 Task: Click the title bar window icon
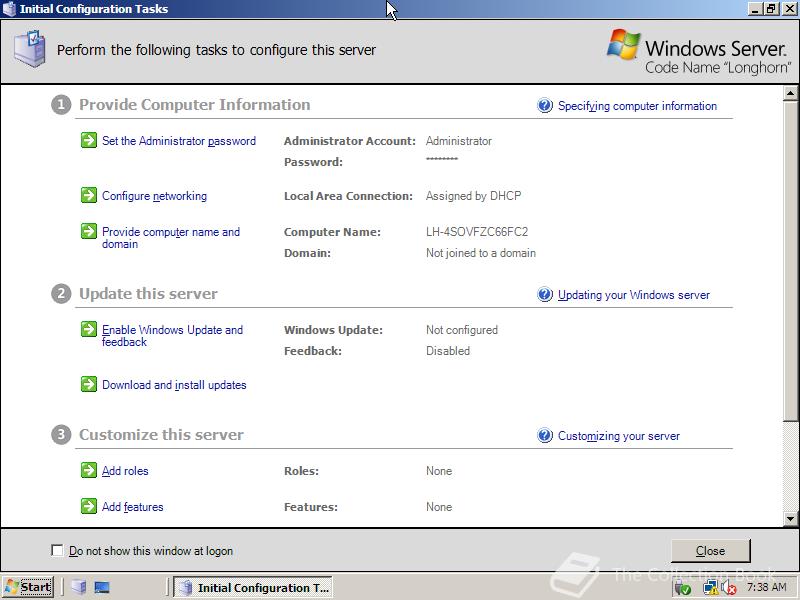[9, 9]
